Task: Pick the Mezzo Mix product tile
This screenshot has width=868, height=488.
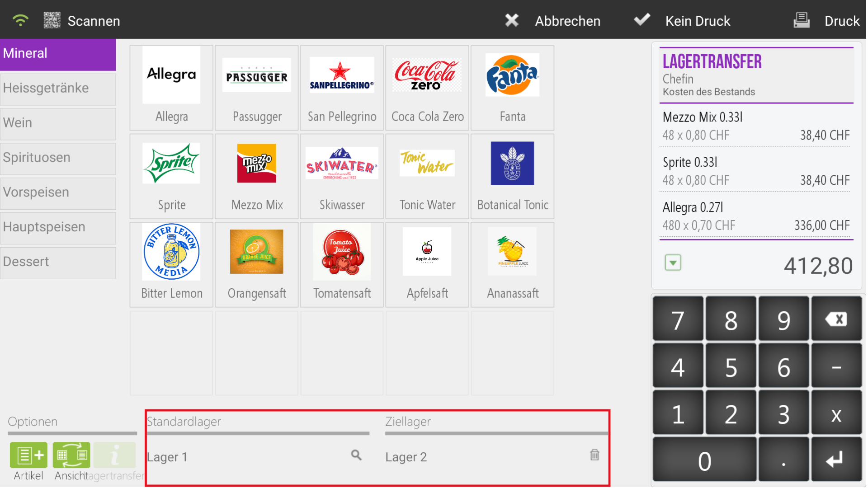Action: [257, 176]
